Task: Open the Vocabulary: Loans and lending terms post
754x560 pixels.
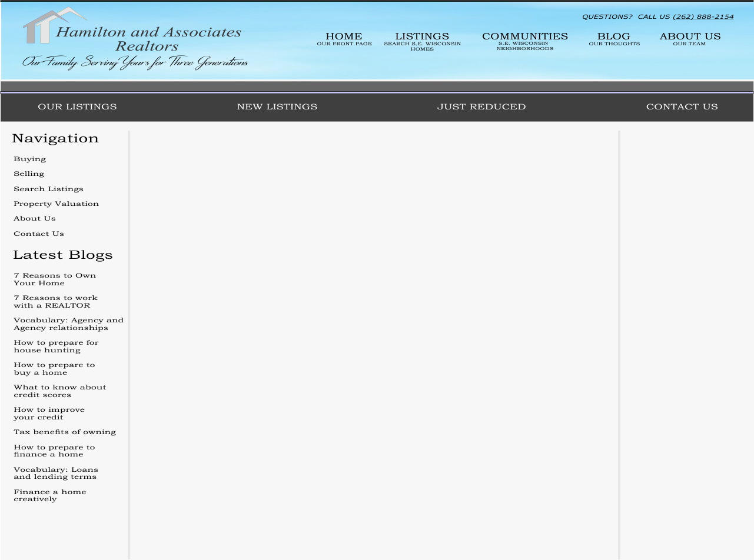Action: click(x=55, y=473)
